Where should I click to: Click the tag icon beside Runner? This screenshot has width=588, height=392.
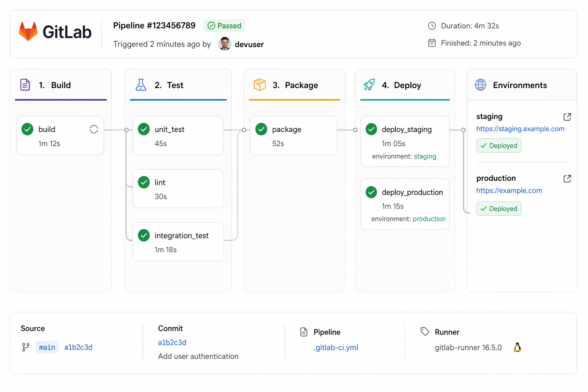point(425,332)
